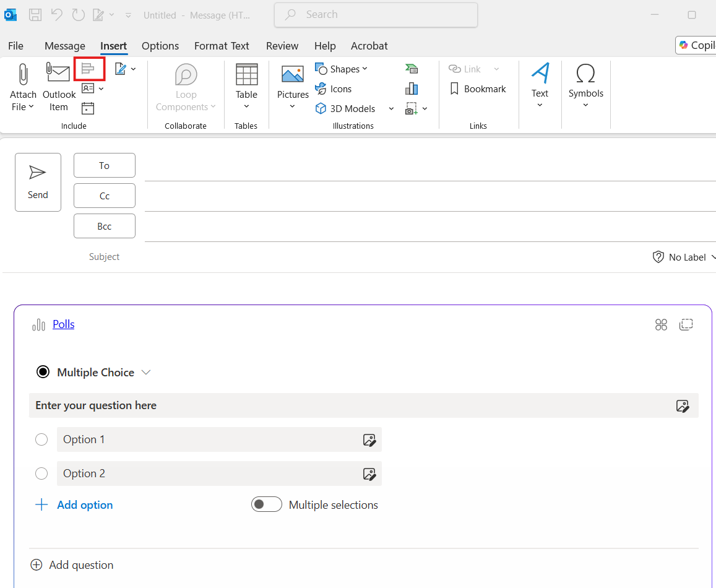Enable the Multiple selections toggle
716x588 pixels.
[266, 504]
